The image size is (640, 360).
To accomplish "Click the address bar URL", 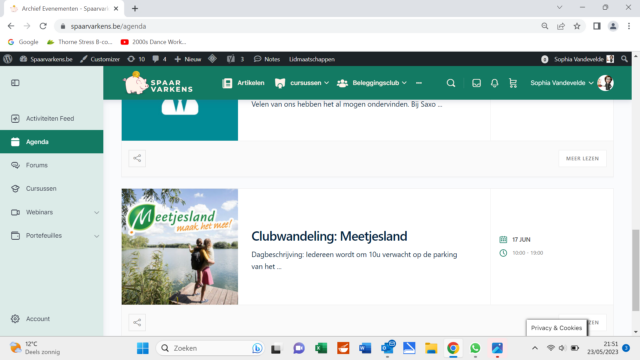I will [x=108, y=26].
